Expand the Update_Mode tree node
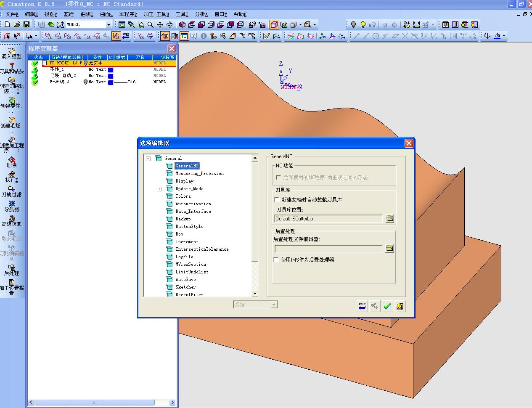Screen dimensions: 532x408 159,189
